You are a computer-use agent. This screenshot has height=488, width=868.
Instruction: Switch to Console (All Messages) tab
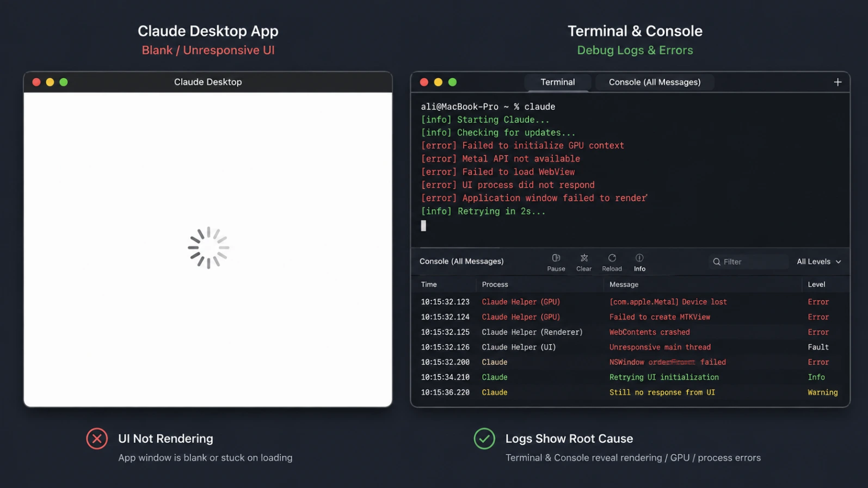[x=655, y=82]
